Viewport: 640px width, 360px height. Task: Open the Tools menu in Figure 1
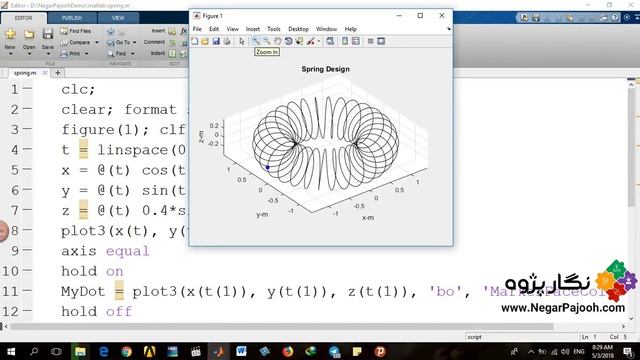pyautogui.click(x=274, y=29)
